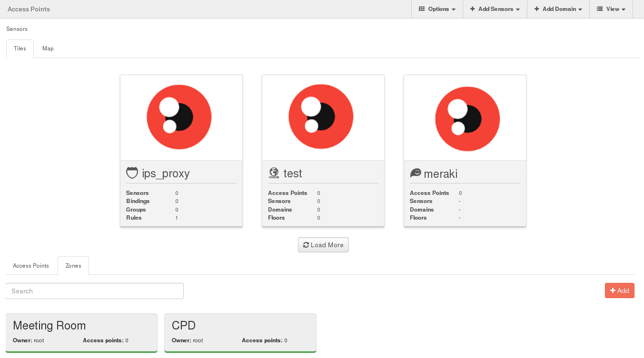Switch to the Tiles tab

20,48
